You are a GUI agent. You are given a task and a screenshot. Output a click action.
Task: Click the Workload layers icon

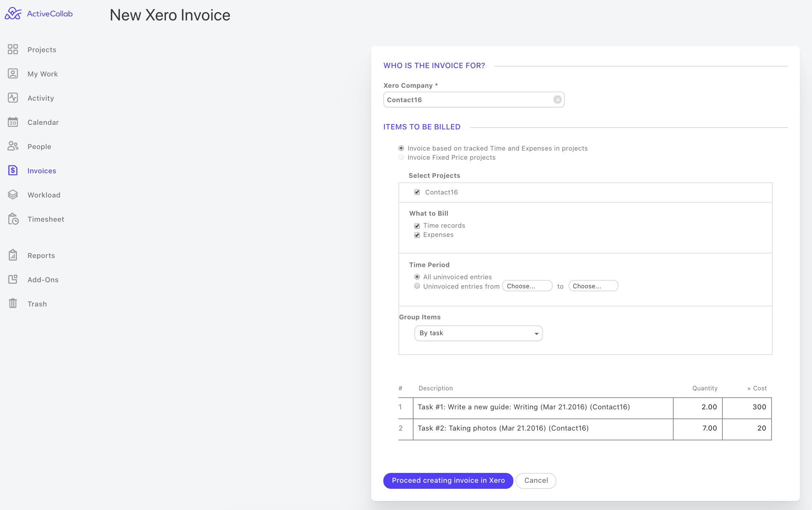[13, 194]
